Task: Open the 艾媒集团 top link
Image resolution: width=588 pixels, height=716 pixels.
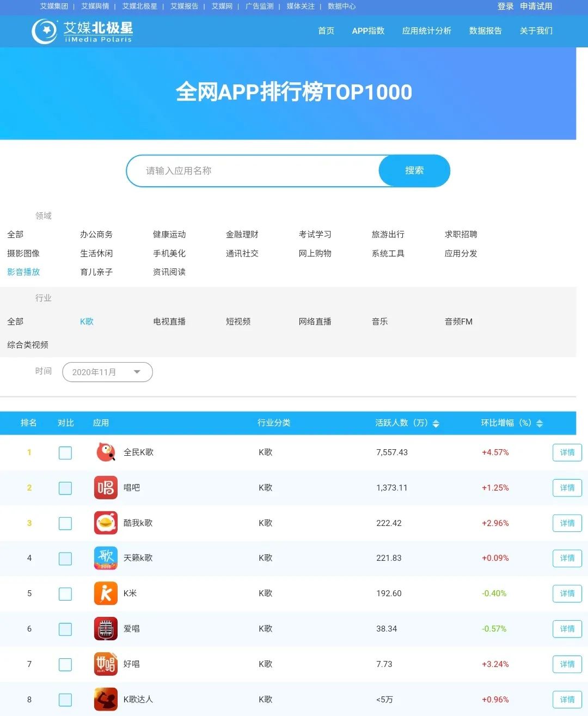Action: pos(54,7)
